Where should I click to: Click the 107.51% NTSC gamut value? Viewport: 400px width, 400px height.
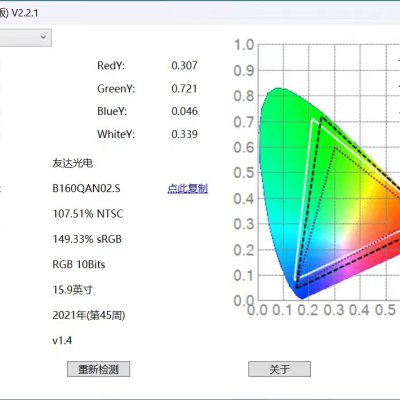[88, 214]
